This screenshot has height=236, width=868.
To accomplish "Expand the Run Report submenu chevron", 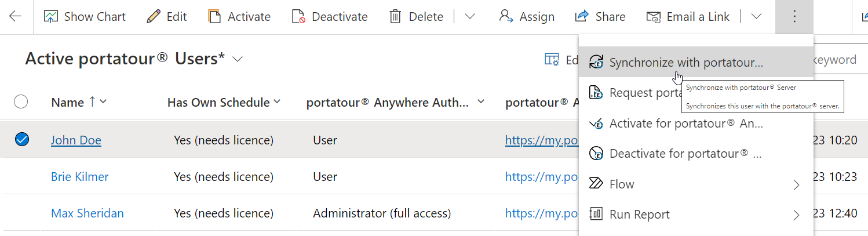I will coord(796,215).
